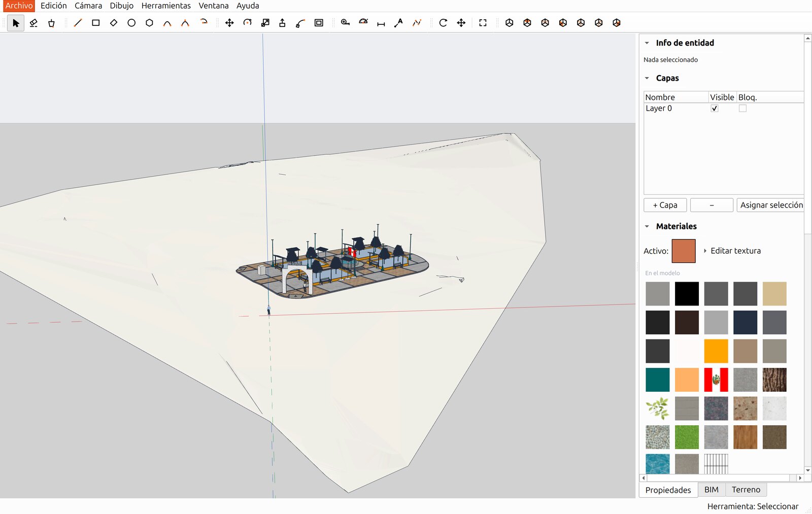Toggle Layer 0 lock checkbox
The width and height of the screenshot is (812, 514).
[x=742, y=108]
